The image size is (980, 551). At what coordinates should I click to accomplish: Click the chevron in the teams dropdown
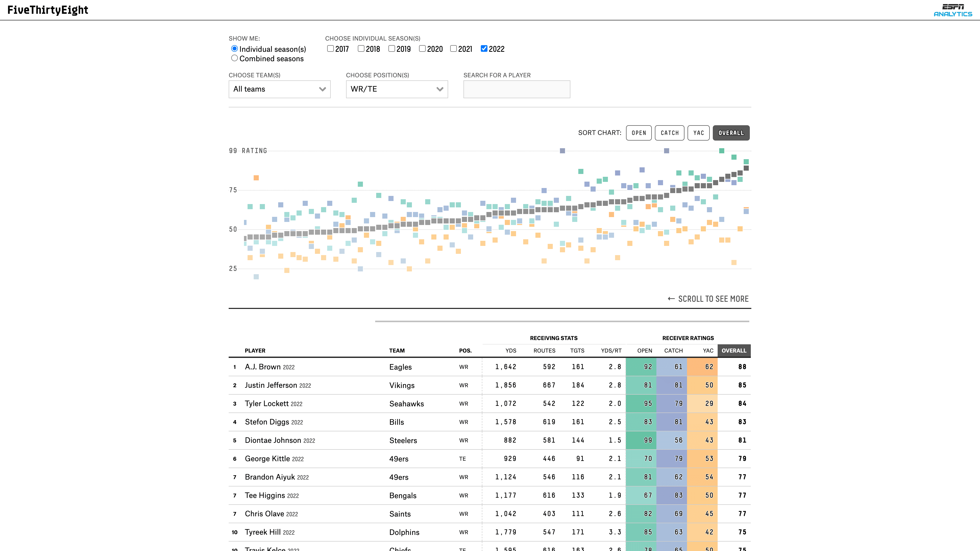pos(322,89)
